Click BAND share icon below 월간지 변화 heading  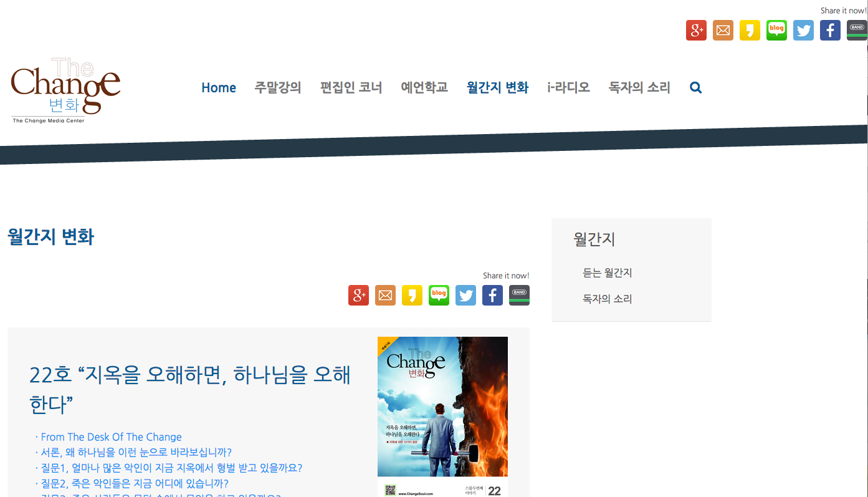[519, 295]
